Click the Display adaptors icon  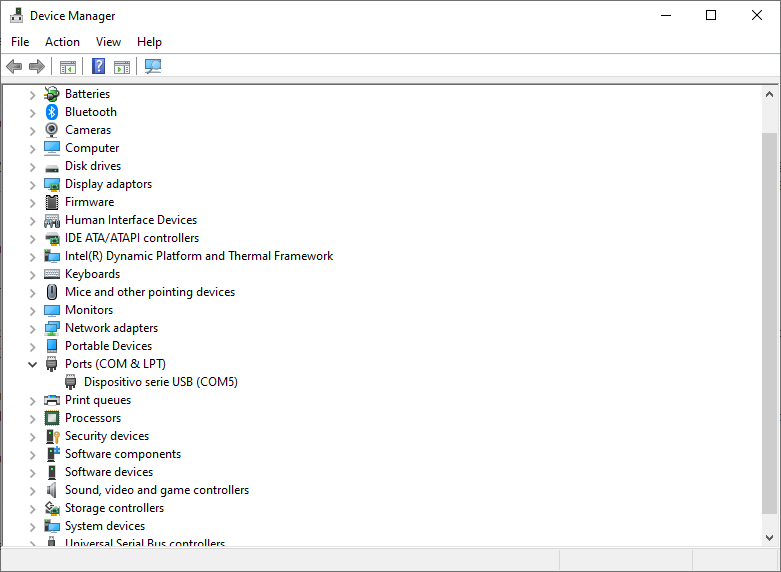(52, 184)
